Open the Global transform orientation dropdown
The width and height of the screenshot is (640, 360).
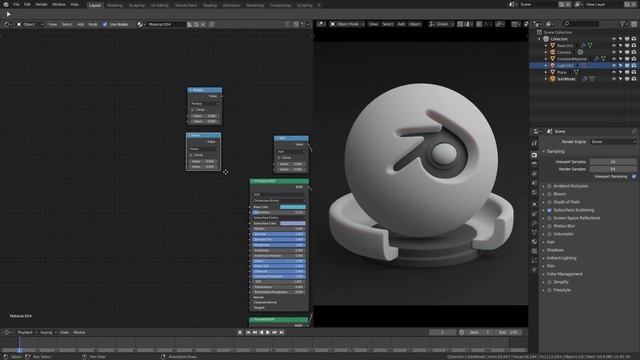pyautogui.click(x=441, y=24)
